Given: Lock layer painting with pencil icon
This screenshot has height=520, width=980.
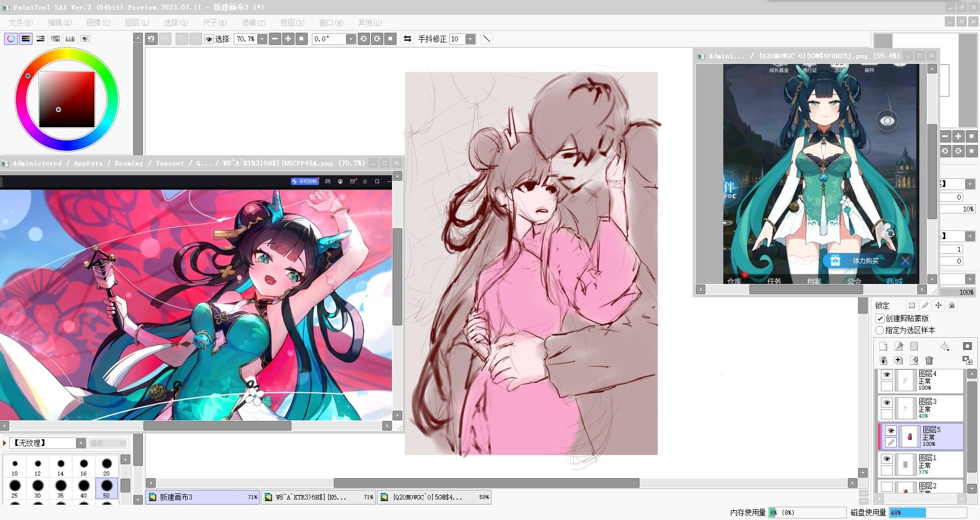Looking at the screenshot, I should [x=925, y=305].
